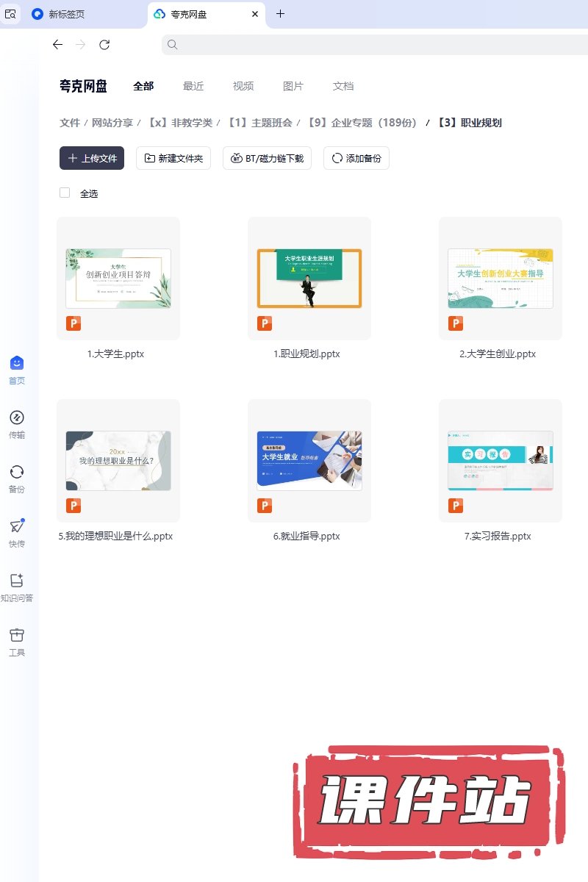Open a new browser tab with plus icon

(280, 14)
